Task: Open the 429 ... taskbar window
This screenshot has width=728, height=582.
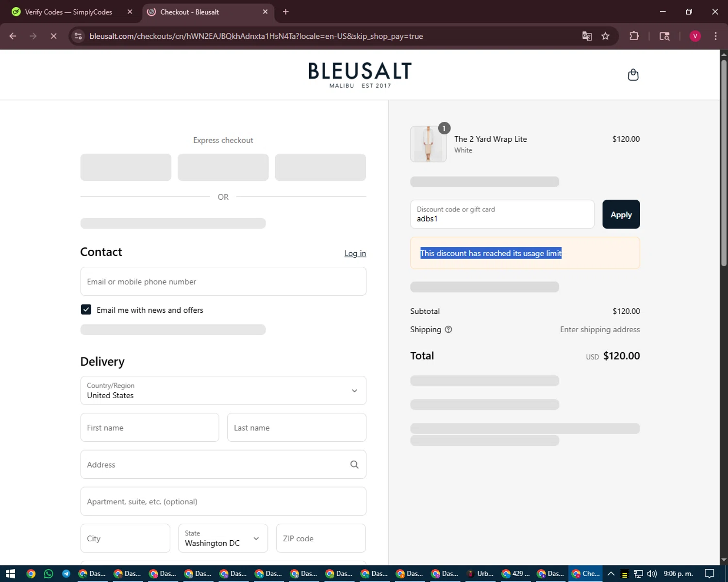Action: tap(515, 574)
